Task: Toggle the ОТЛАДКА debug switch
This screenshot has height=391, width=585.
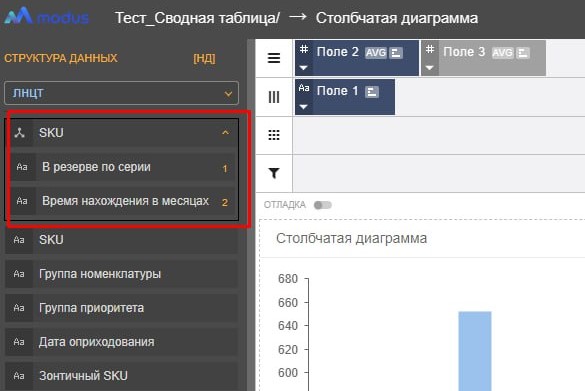Action: click(323, 205)
